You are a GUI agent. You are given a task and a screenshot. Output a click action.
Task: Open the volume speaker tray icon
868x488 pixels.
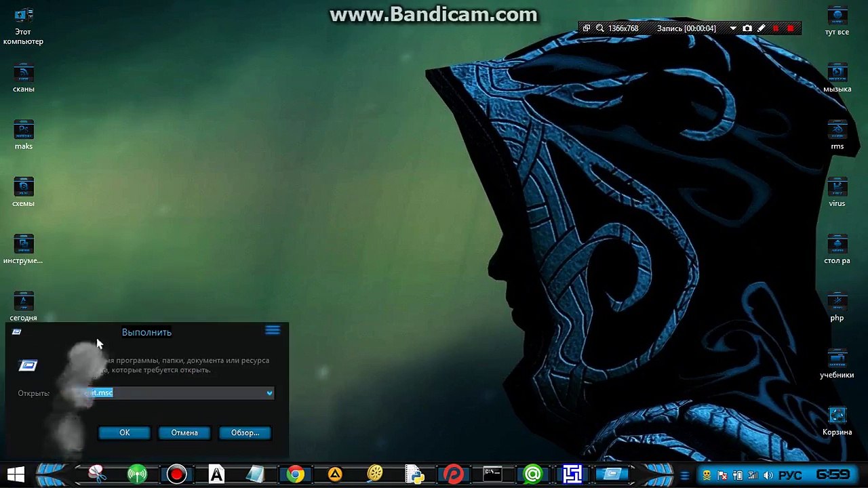coord(768,475)
